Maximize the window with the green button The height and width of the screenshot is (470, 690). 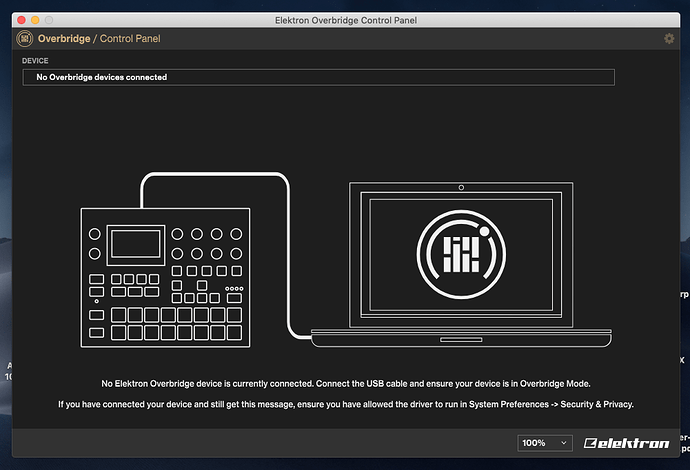(x=51, y=20)
